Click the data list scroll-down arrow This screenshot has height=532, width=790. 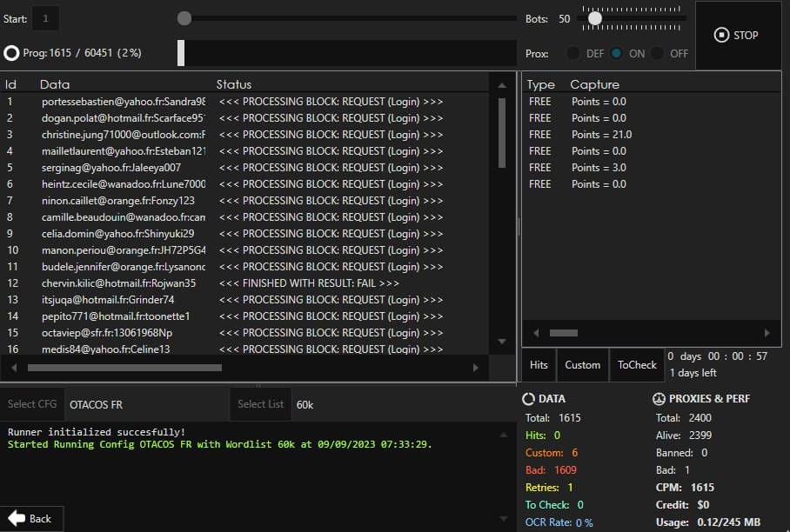tap(502, 342)
